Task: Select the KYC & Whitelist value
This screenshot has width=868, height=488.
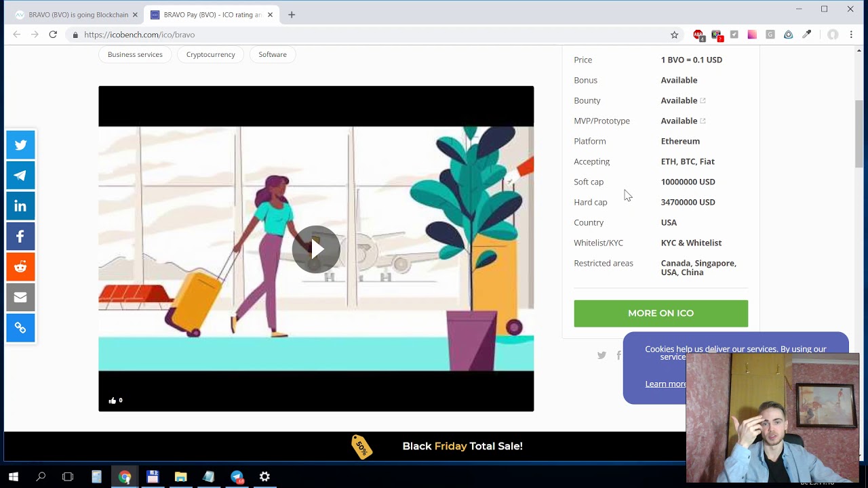Action: (692, 243)
